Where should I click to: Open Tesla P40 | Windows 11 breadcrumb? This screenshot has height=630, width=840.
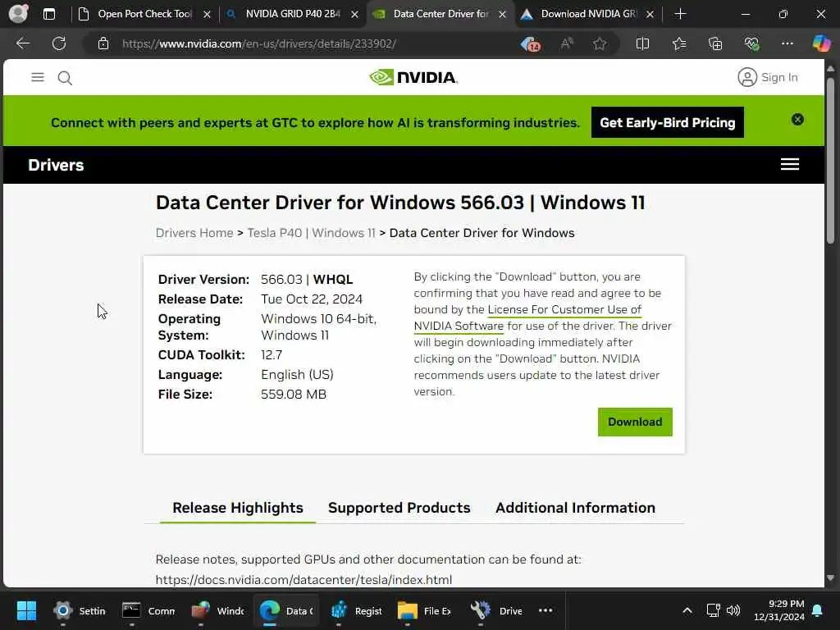click(311, 233)
